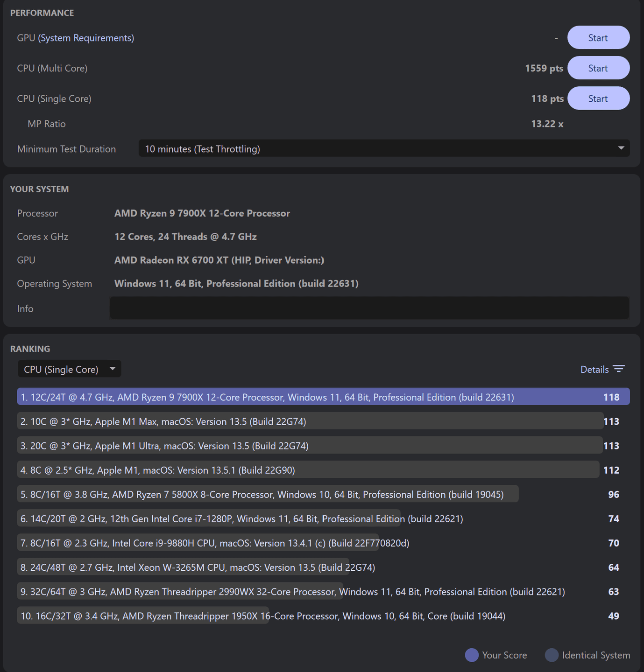The image size is (644, 672).
Task: Click the score 96 in ranking
Action: coord(614,494)
